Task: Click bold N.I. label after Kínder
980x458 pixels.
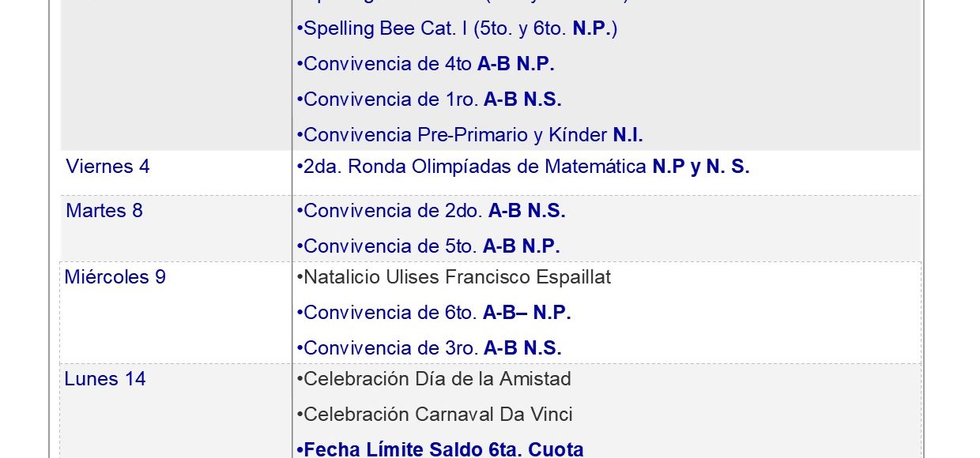Action: (x=628, y=135)
